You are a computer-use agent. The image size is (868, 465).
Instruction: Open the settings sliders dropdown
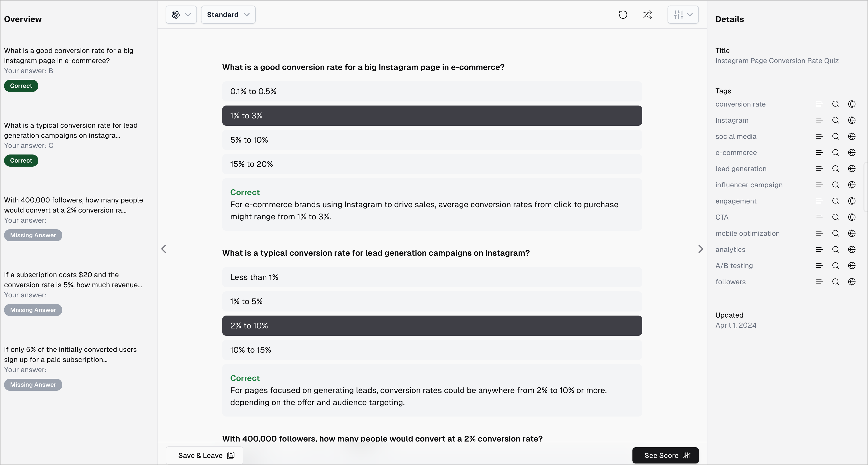click(683, 15)
